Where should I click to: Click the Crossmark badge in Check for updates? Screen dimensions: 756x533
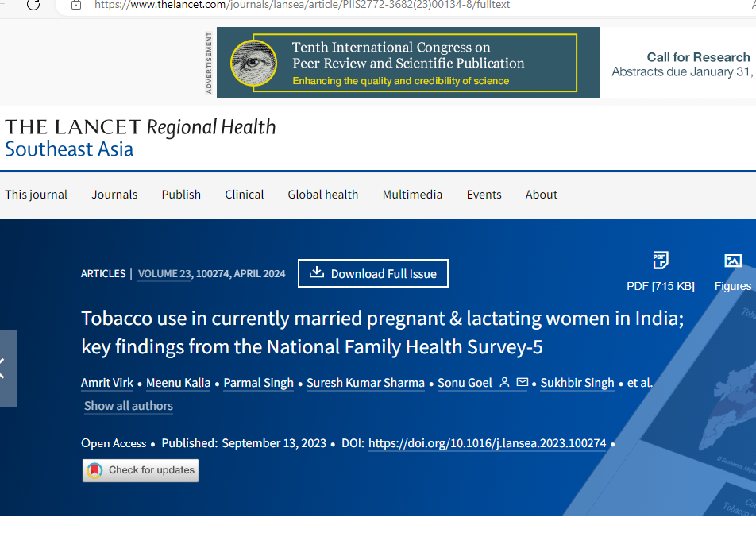94,470
